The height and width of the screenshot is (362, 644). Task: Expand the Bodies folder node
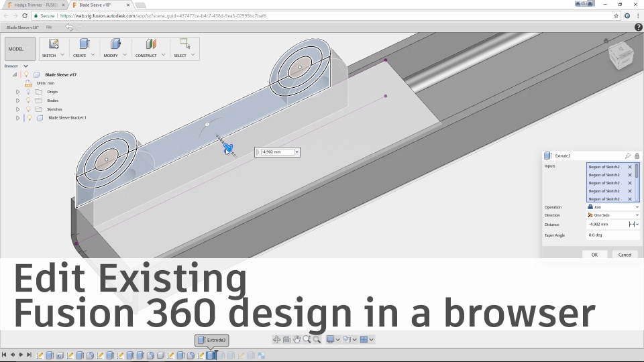(17, 101)
